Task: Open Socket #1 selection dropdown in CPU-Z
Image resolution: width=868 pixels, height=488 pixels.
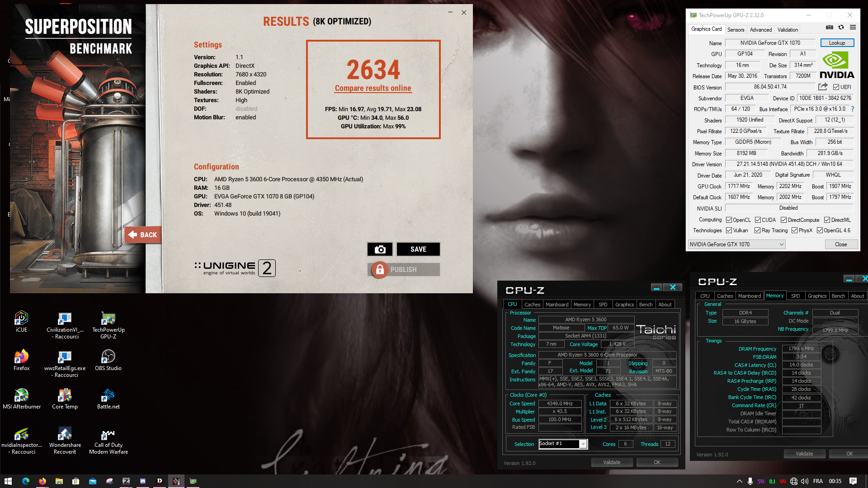Action: [x=563, y=444]
